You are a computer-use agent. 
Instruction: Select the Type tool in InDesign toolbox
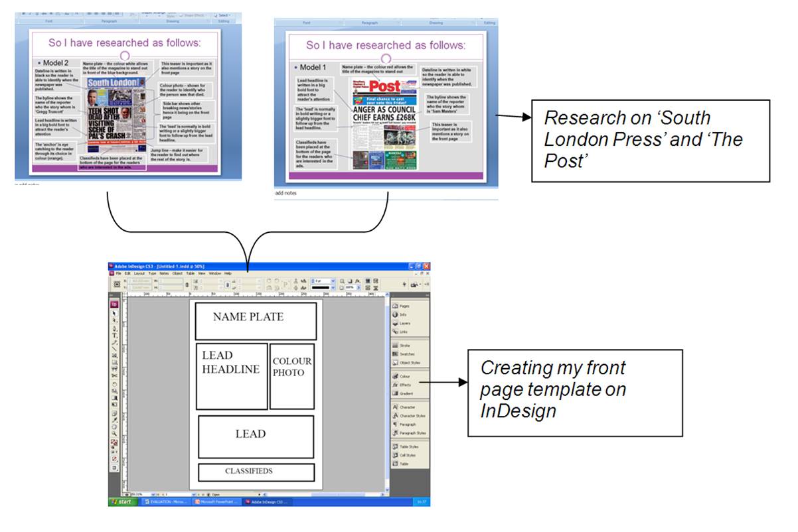pyautogui.click(x=114, y=336)
